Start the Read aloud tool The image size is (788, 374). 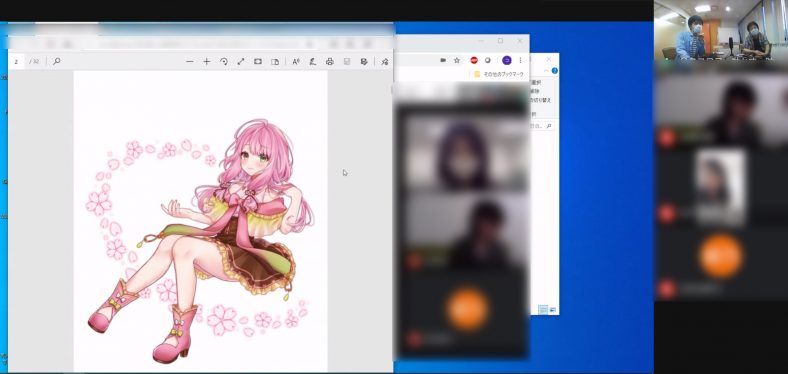click(296, 61)
